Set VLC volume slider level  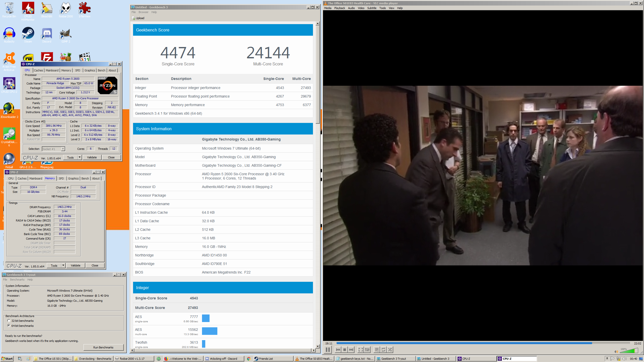pos(629,351)
